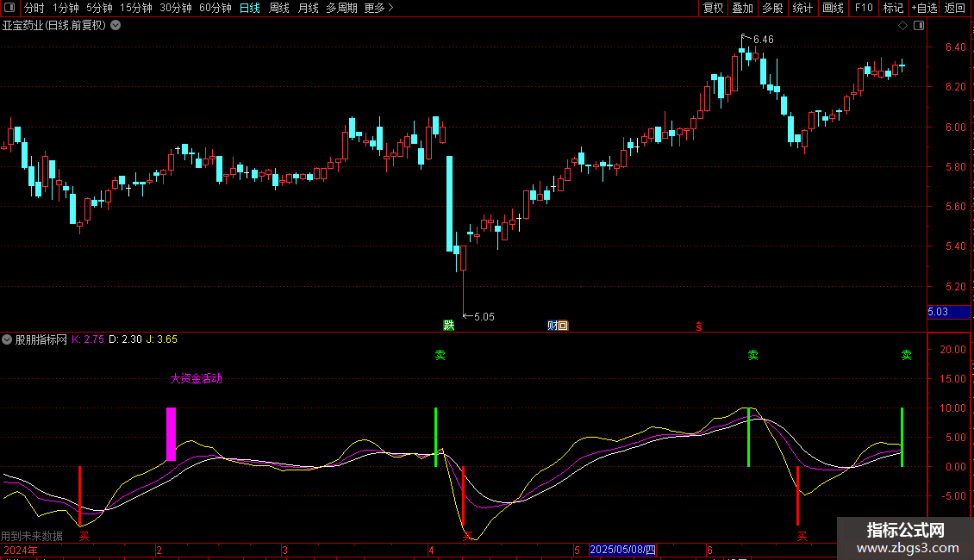
Task: Add stock via +自选 button
Action: coord(924,8)
